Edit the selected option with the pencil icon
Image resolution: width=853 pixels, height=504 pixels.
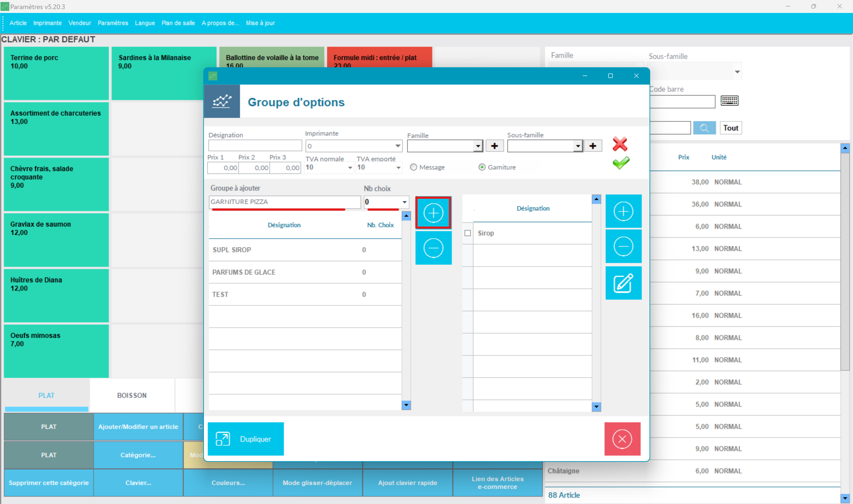click(623, 283)
